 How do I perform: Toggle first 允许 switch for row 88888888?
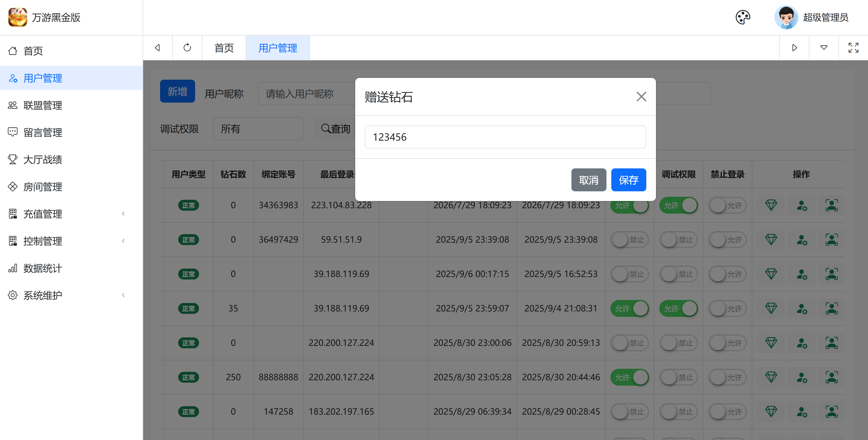pyautogui.click(x=629, y=377)
